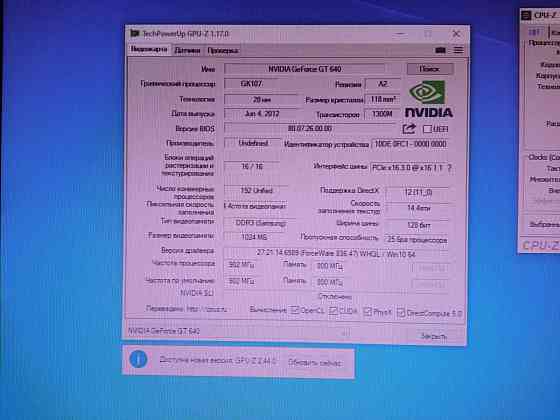Click the blue info icon in update notice
560x420 pixels.
tap(139, 359)
